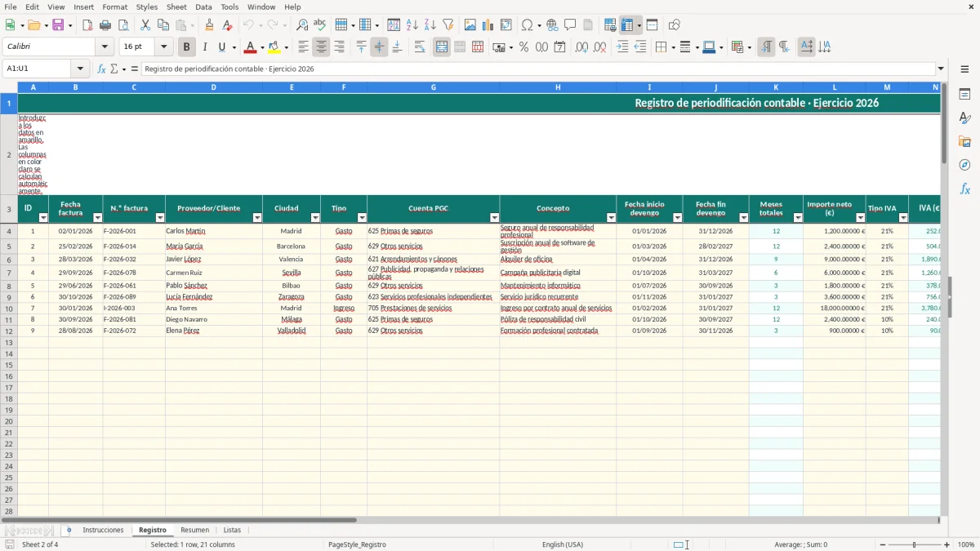The width and height of the screenshot is (980, 551).
Task: Click the Insert Chart icon
Action: coord(488,25)
